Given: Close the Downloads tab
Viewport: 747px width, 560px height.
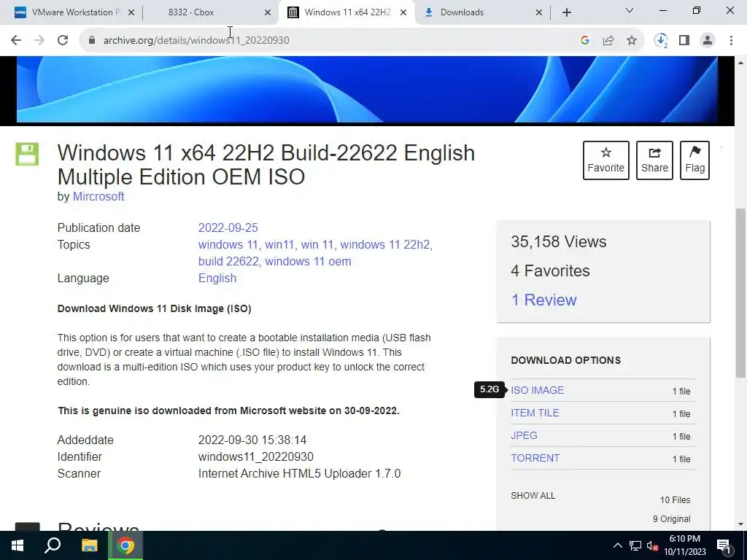Looking at the screenshot, I should pyautogui.click(x=539, y=12).
